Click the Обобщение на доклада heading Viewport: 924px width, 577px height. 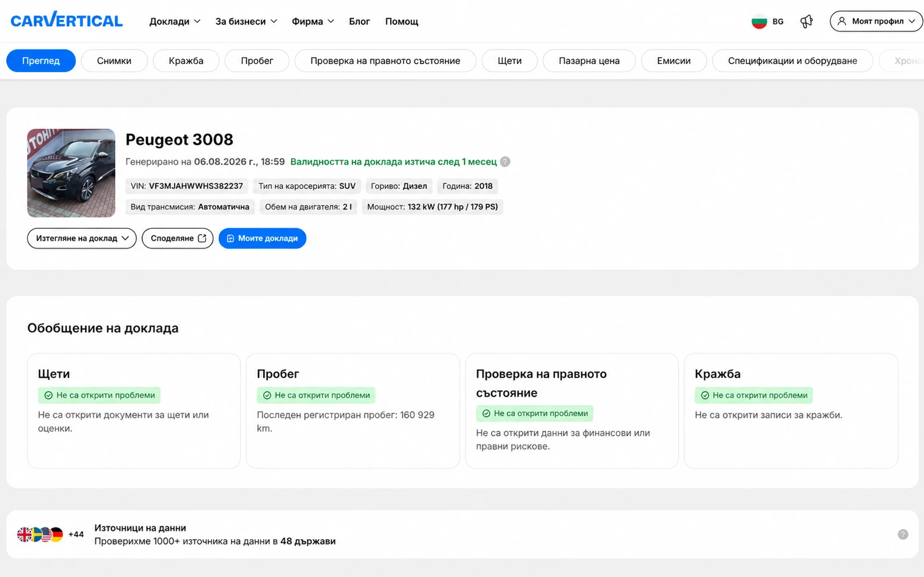tap(103, 328)
